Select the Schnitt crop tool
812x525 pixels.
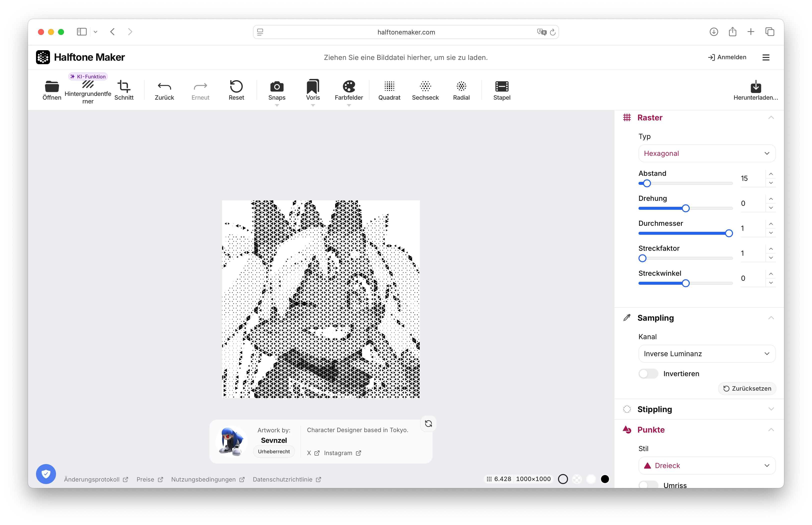coord(124,87)
